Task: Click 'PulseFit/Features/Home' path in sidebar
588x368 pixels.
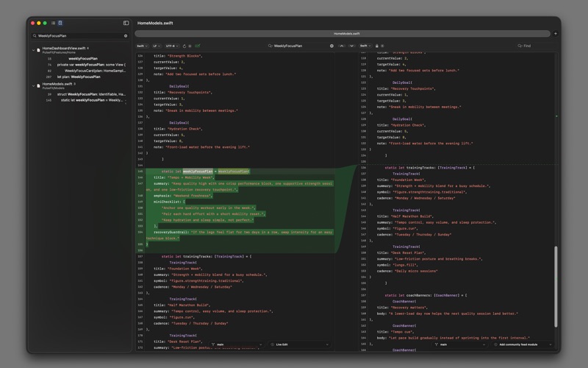Action: (x=59, y=52)
